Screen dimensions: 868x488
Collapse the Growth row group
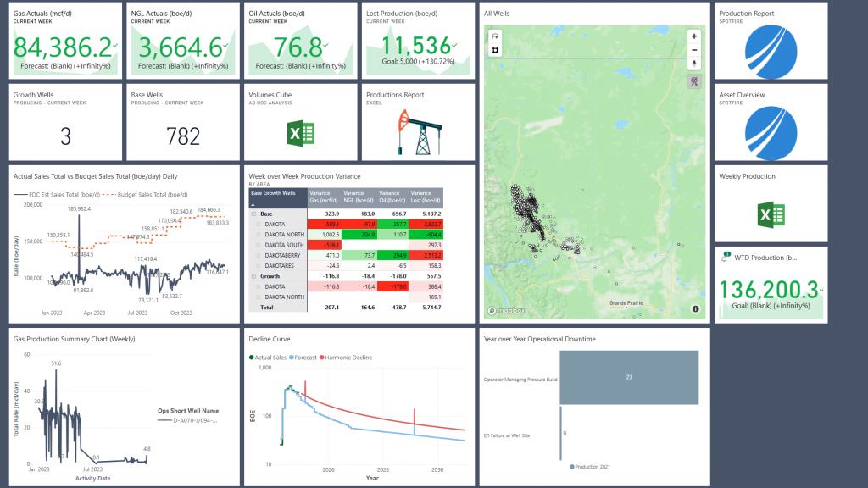tap(255, 277)
